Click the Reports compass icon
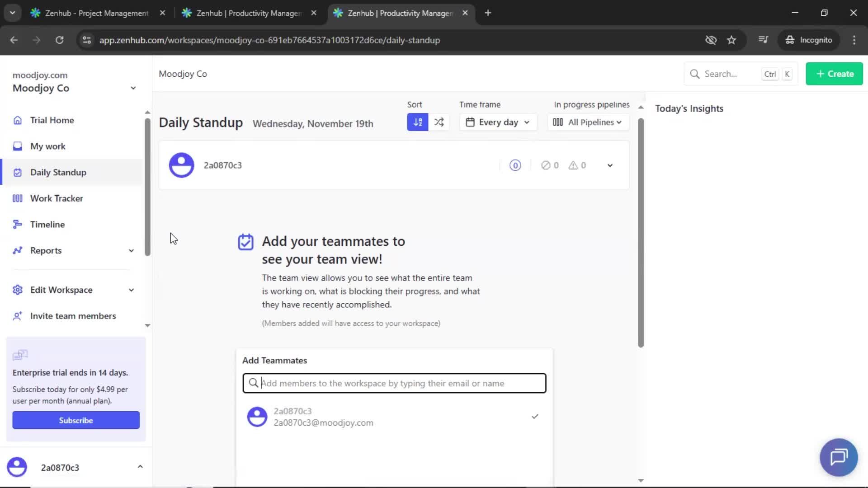868x488 pixels. click(x=17, y=250)
